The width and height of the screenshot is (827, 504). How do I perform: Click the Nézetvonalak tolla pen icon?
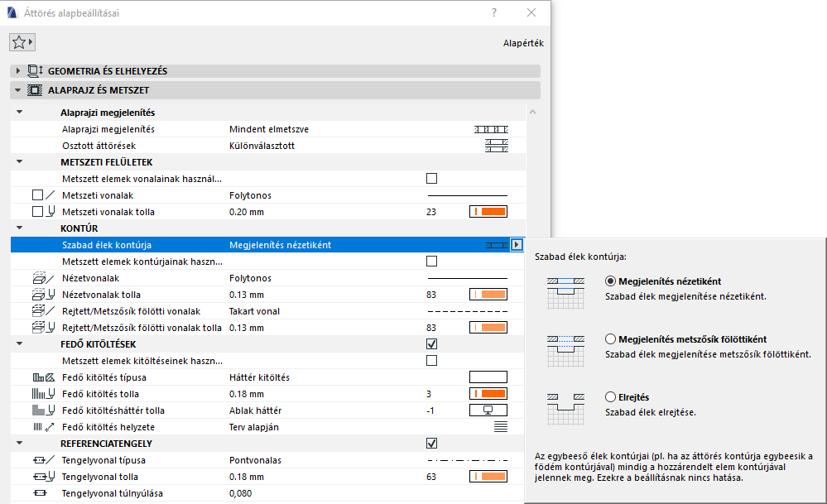pos(43,294)
